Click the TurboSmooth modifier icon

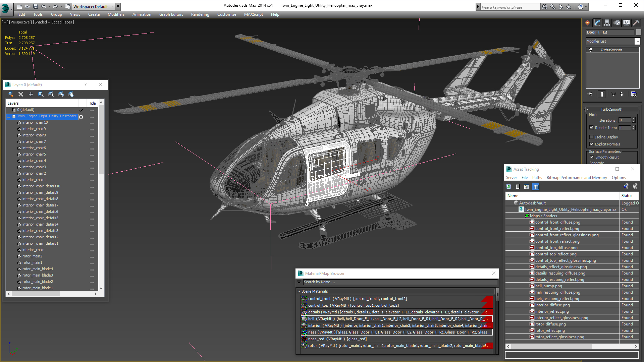[590, 50]
